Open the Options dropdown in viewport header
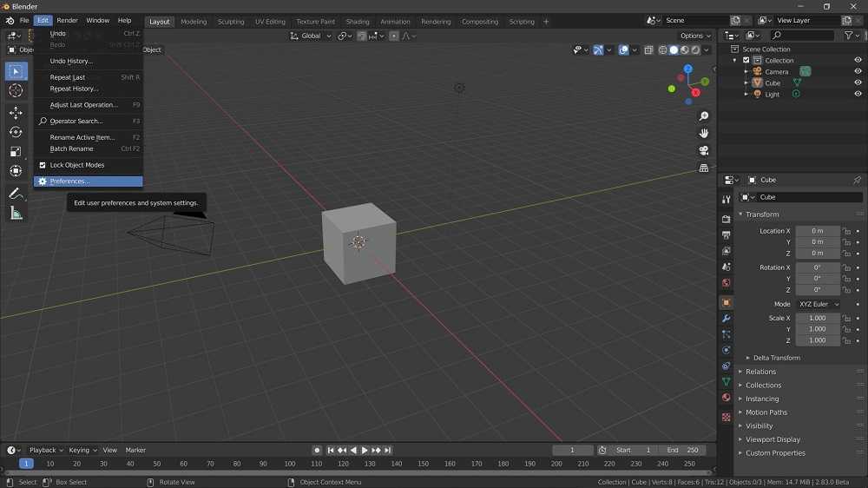Screen dimensions: 868x488 click(x=695, y=36)
